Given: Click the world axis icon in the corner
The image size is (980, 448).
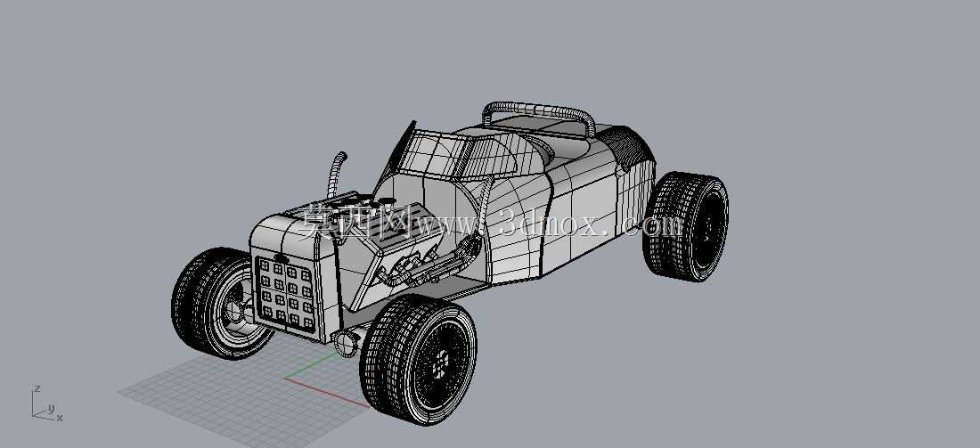Looking at the screenshot, I should pos(47,404).
